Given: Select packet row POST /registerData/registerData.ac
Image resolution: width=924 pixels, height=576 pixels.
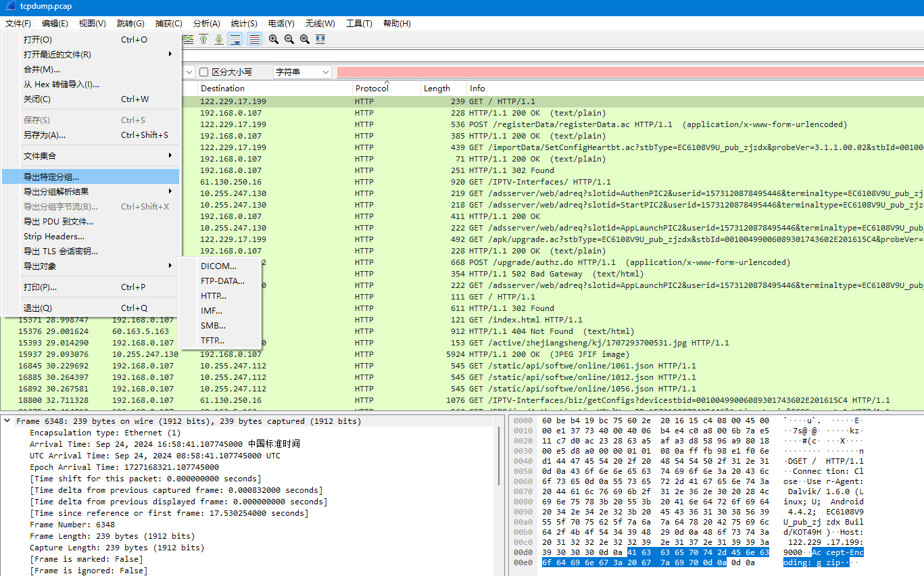Looking at the screenshot, I should (x=552, y=124).
